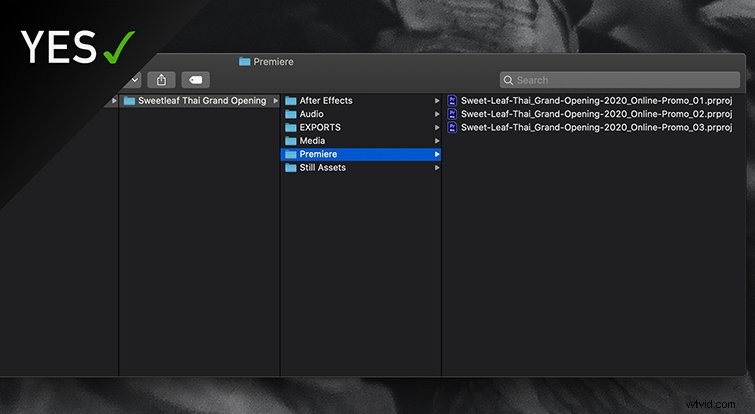Expand arrow for Still Assets folder
The width and height of the screenshot is (755, 414).
[437, 168]
